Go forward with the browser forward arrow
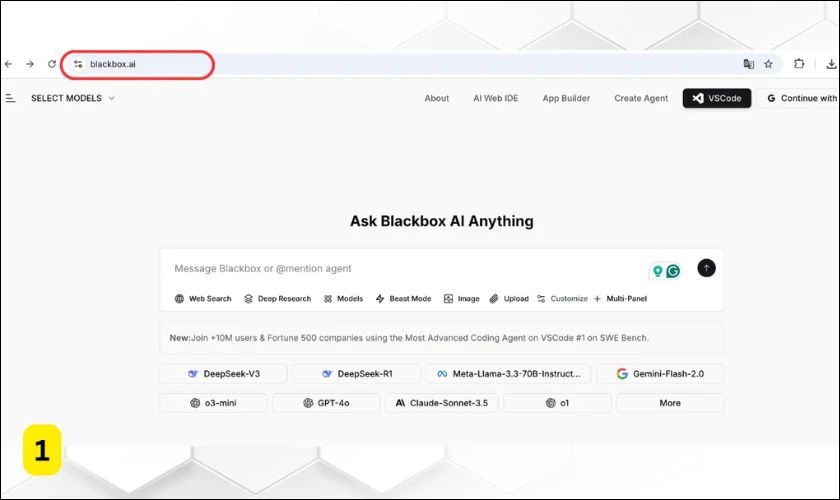Image resolution: width=840 pixels, height=500 pixels. pyautogui.click(x=30, y=64)
